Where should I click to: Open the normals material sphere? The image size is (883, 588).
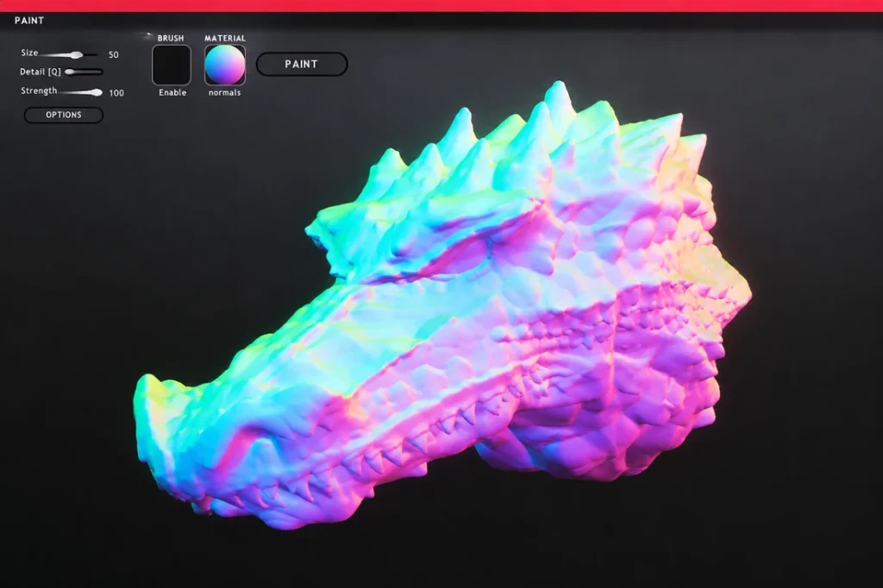pos(225,66)
